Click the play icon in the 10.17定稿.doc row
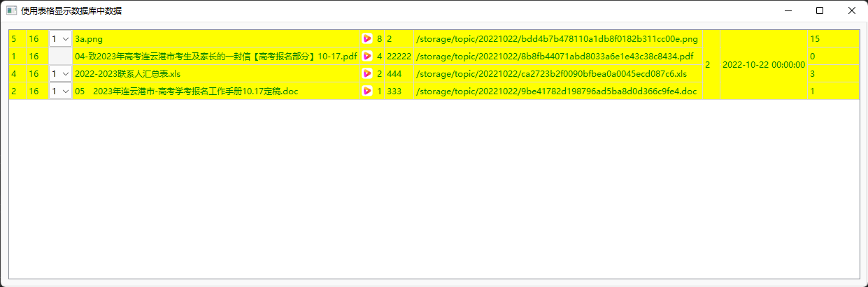868x287 pixels. coord(367,91)
